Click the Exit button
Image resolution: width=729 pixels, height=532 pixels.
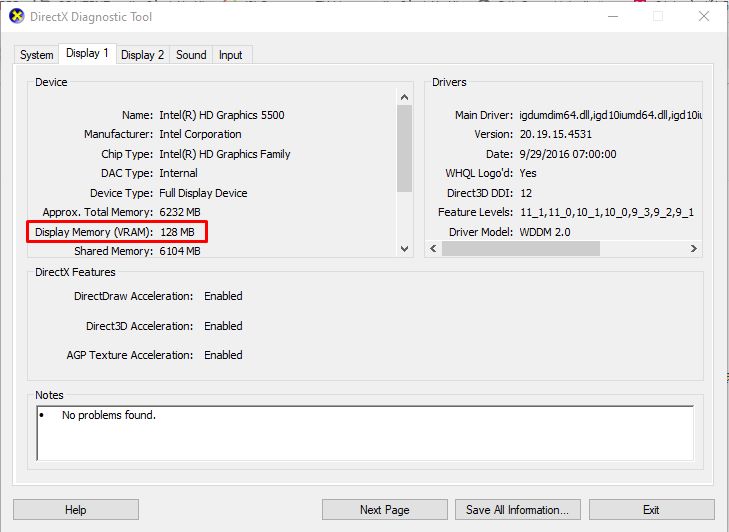(x=651, y=510)
